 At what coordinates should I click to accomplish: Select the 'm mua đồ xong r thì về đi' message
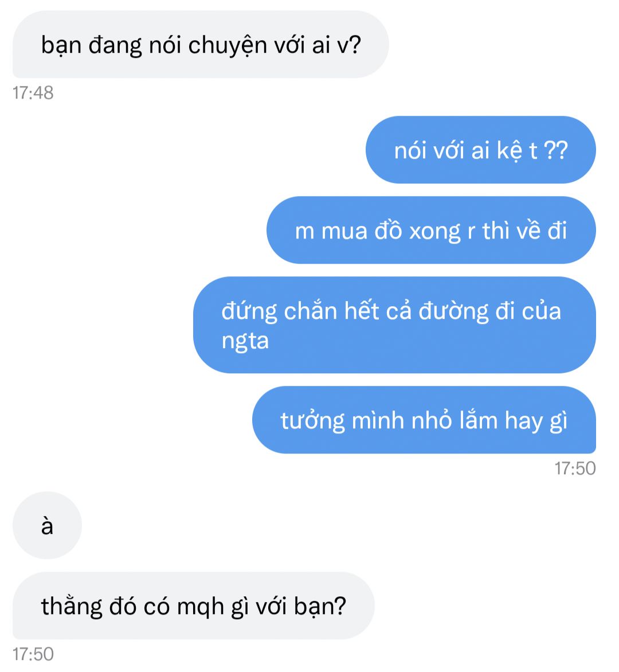coord(431,230)
